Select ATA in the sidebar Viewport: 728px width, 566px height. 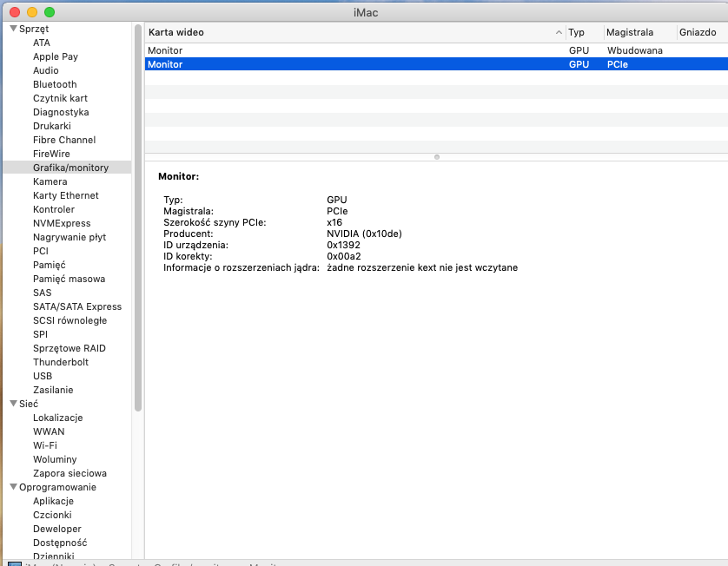[x=42, y=43]
